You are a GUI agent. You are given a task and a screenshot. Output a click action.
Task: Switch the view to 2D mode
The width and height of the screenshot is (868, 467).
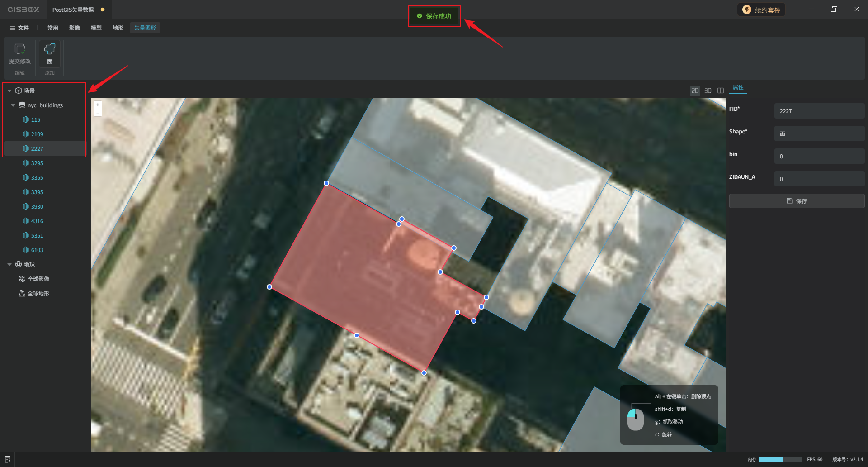click(695, 91)
